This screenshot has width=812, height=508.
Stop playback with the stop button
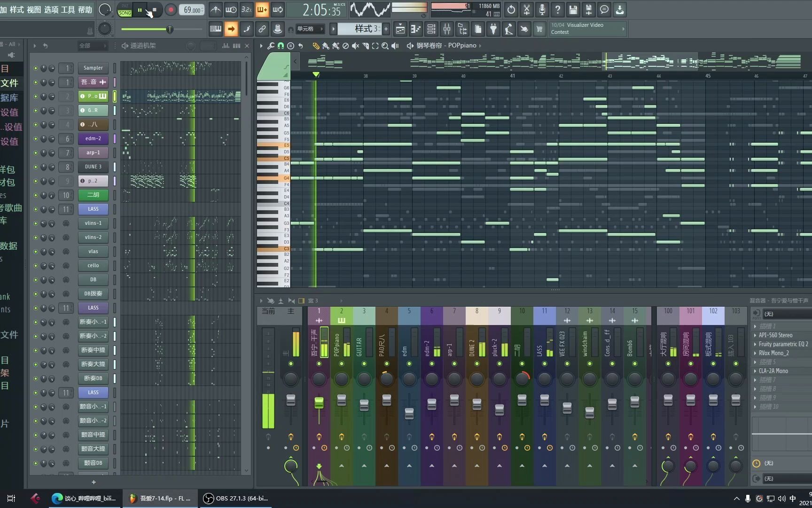point(155,10)
